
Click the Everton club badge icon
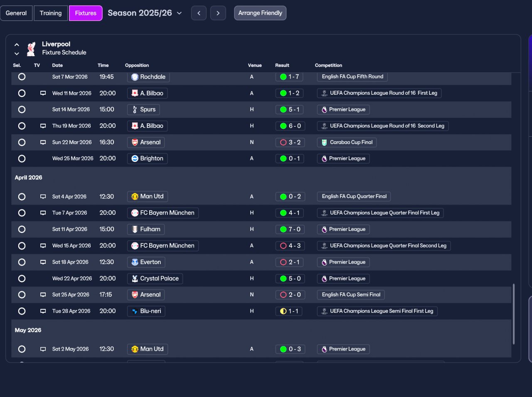(x=135, y=262)
